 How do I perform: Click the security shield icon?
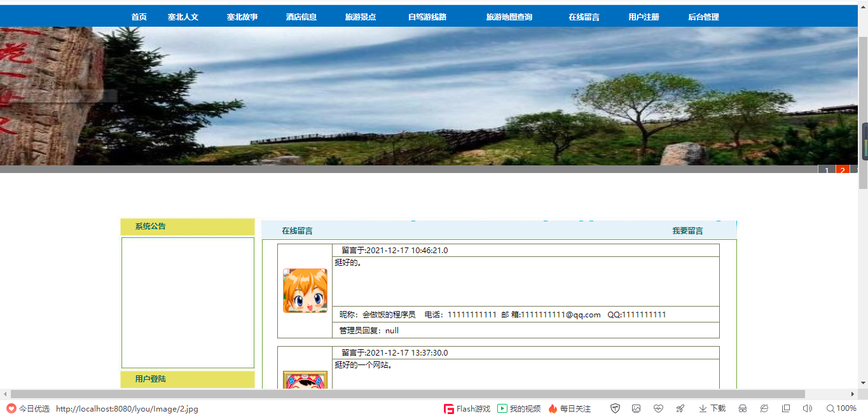[x=615, y=408]
